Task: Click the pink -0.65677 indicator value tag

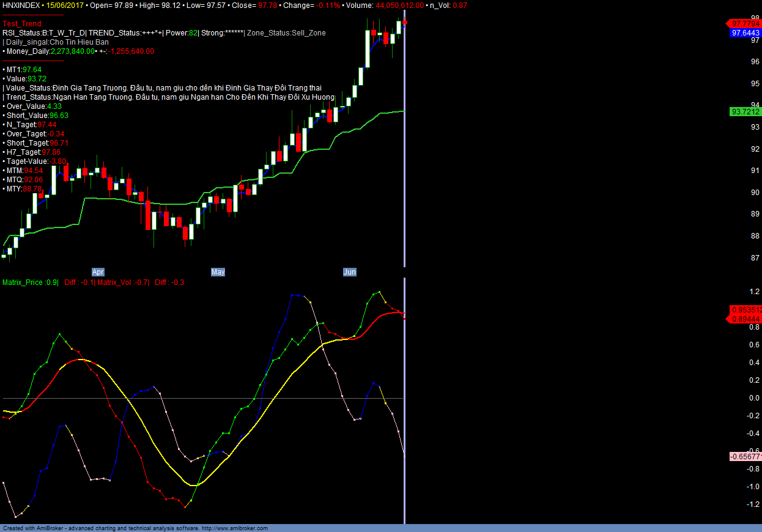Action: click(x=745, y=457)
